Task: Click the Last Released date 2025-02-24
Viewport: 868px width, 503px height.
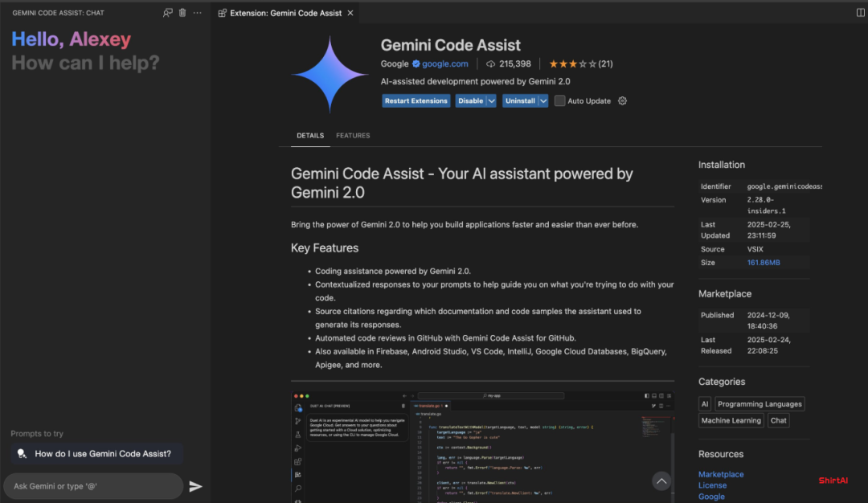Action: click(769, 346)
